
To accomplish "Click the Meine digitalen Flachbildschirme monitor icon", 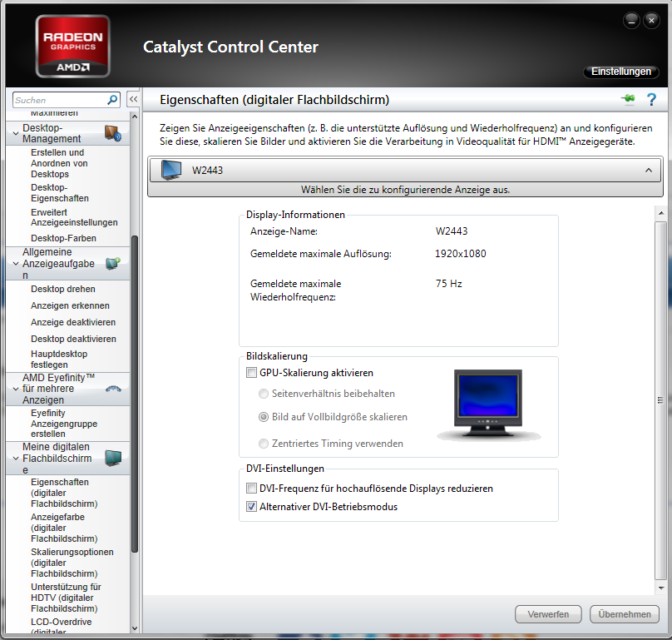I will click(x=113, y=458).
